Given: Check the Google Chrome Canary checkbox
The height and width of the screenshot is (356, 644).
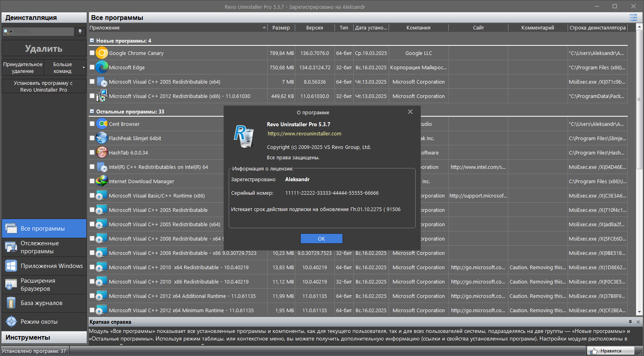Looking at the screenshot, I should point(92,53).
